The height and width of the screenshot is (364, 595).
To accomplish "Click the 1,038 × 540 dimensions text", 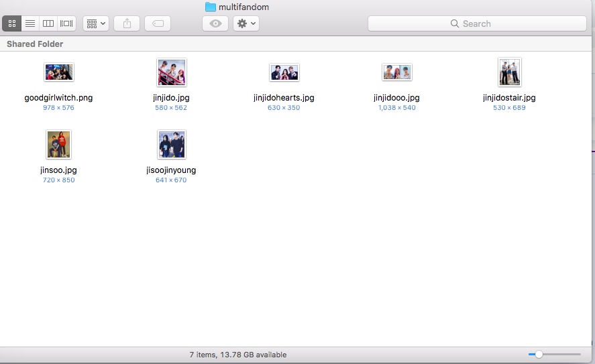I will pyautogui.click(x=397, y=108).
